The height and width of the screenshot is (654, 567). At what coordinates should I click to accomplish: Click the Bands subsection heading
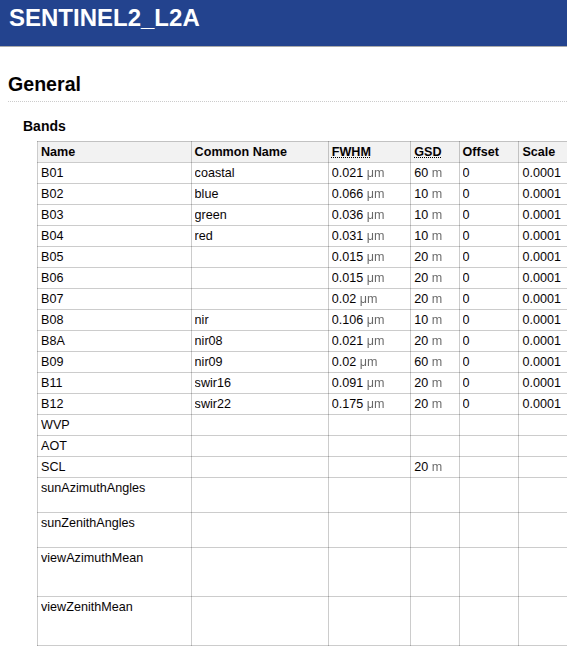tap(44, 126)
